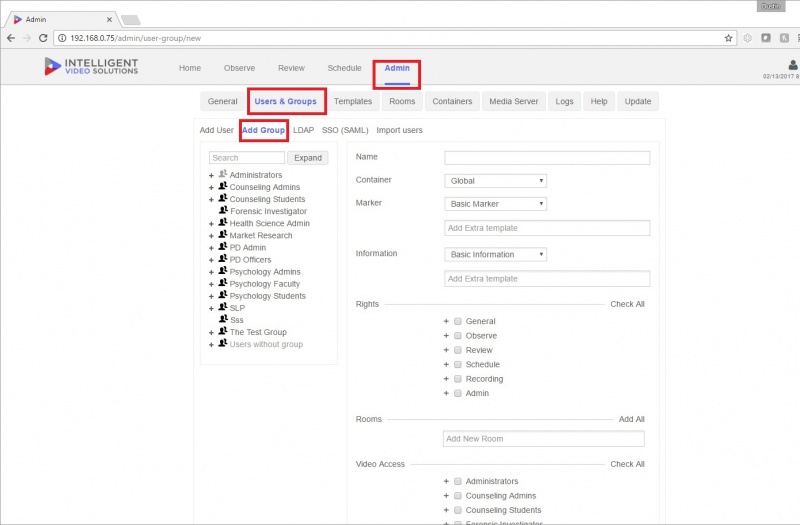Click the browser back arrow
Screen dimensions: 800x525
tap(11, 38)
